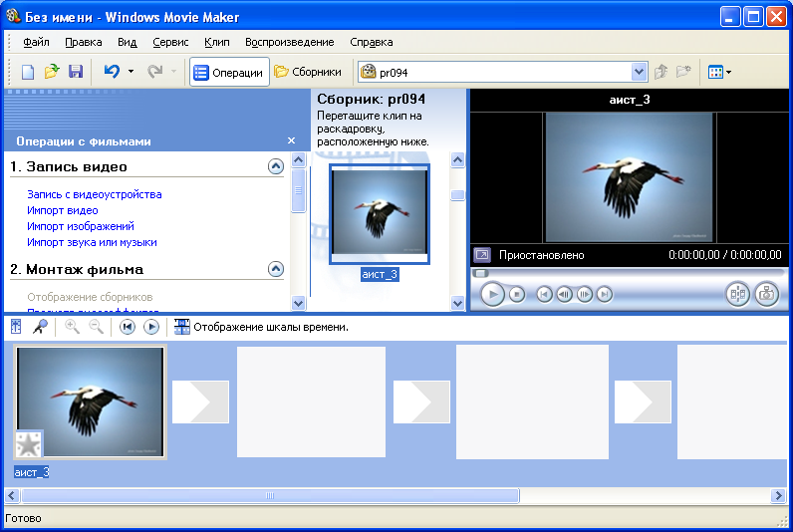Close the Операции с фильмами pane

tap(291, 140)
